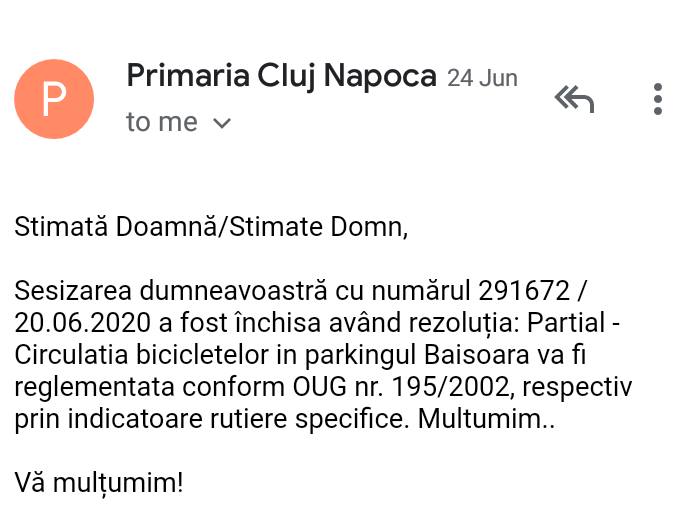Click the greeting 'Stimată Doamnă/Stimate Domn,'

pyautogui.click(x=211, y=227)
